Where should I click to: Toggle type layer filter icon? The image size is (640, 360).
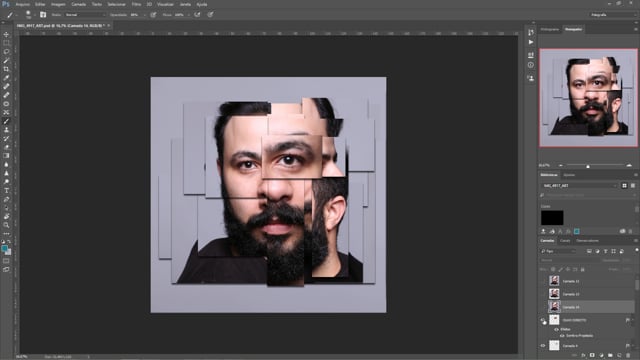pos(605,251)
